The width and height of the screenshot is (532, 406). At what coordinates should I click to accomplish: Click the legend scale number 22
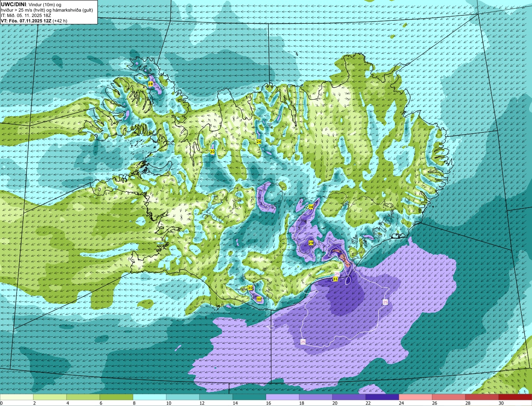(x=368, y=403)
